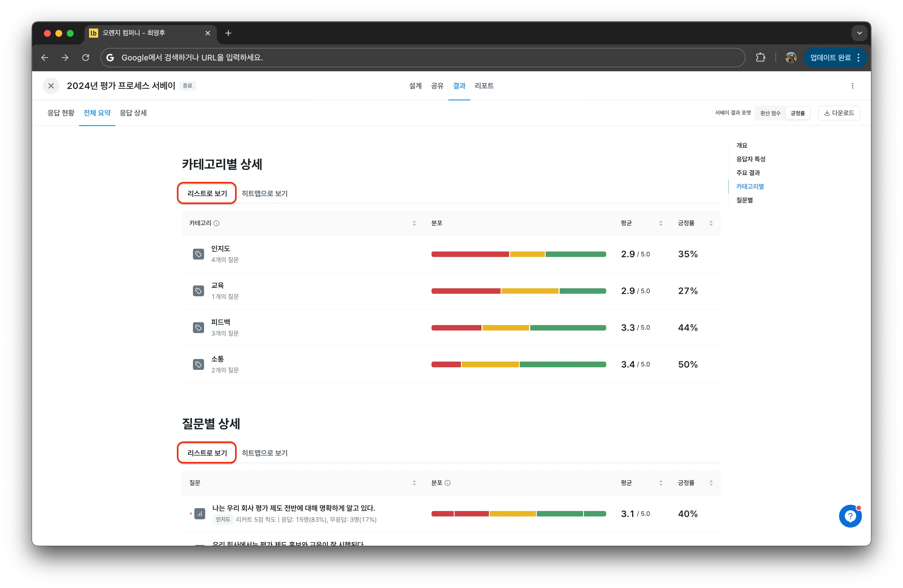Reload the page with the refresh icon
Screen dimensions: 903x588
[x=86, y=58]
